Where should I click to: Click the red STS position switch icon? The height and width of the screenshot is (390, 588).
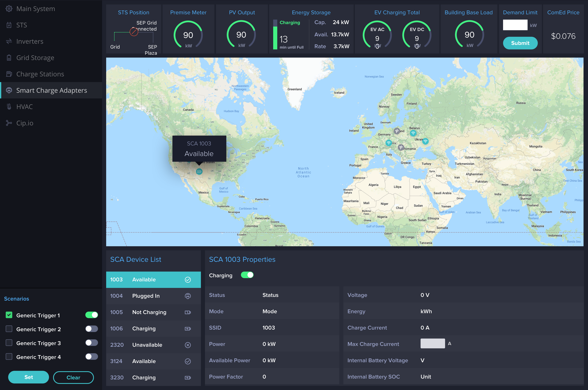pos(134,32)
